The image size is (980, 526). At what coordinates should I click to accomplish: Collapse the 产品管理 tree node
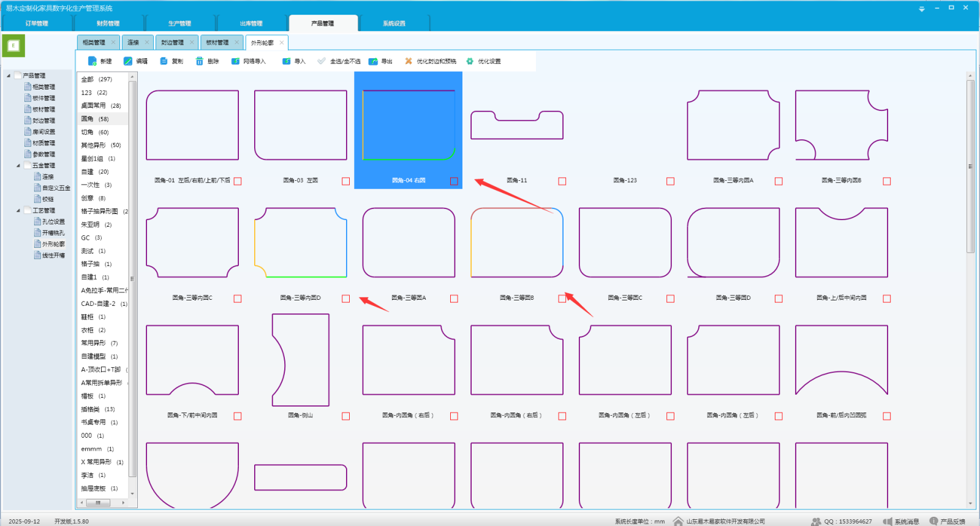[x=9, y=75]
